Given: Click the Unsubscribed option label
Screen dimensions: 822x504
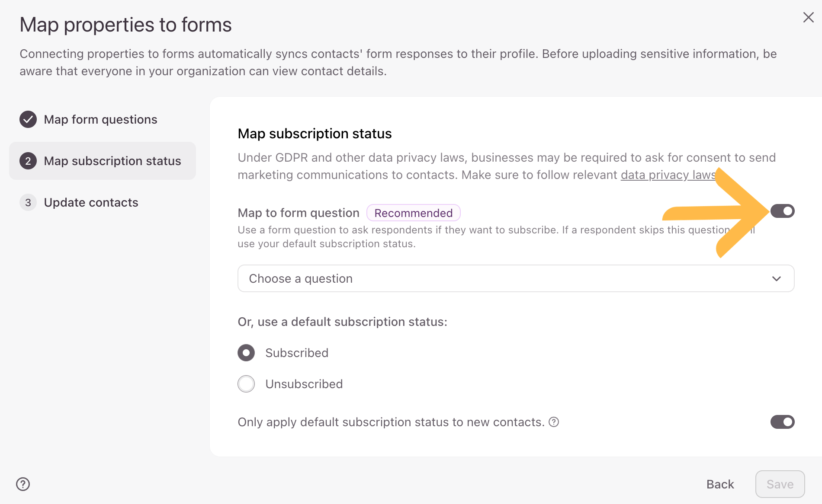Looking at the screenshot, I should 304,384.
